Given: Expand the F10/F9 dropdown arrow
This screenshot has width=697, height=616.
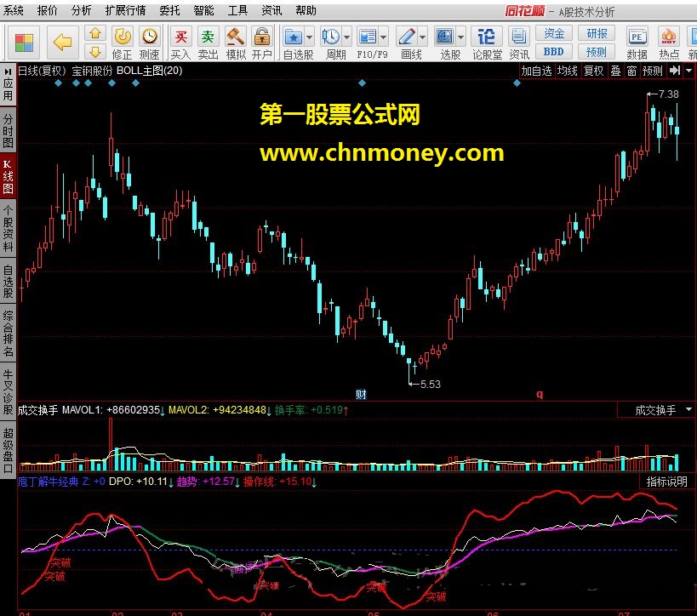Looking at the screenshot, I should (x=384, y=37).
